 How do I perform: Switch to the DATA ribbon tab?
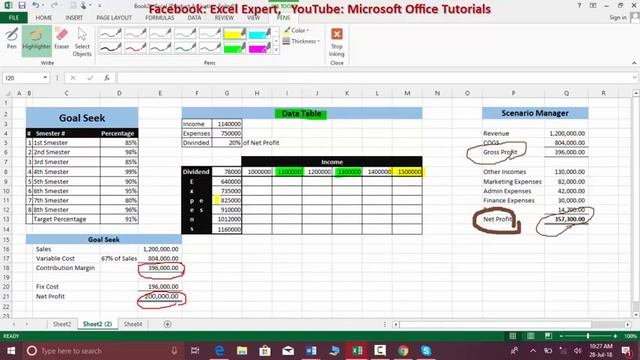tap(194, 18)
